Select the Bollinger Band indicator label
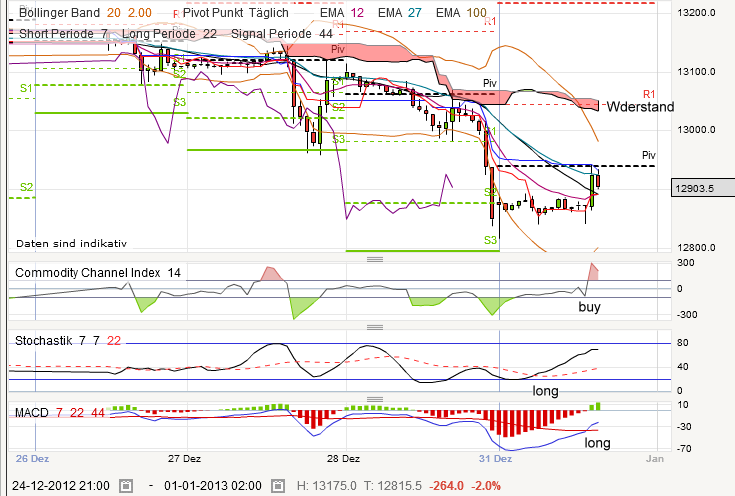The height and width of the screenshot is (496, 735). pyautogui.click(x=52, y=14)
